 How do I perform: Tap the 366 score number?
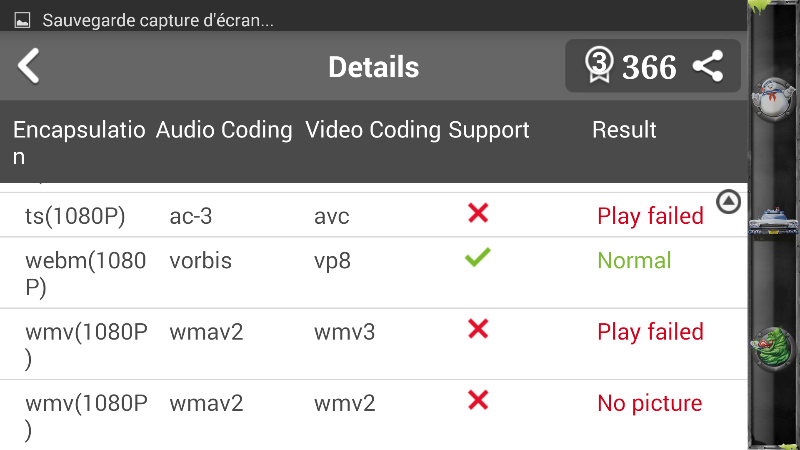pos(649,67)
